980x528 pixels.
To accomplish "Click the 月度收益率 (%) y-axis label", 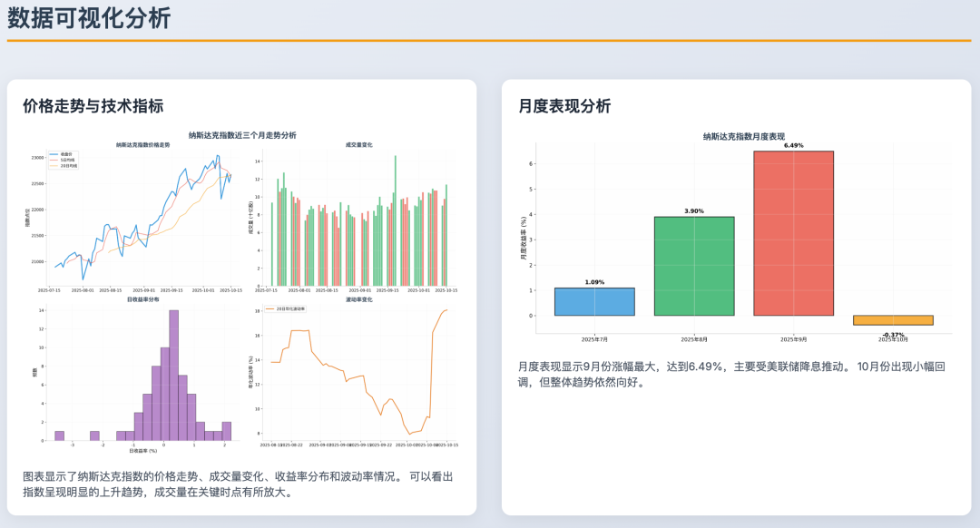I will [524, 240].
